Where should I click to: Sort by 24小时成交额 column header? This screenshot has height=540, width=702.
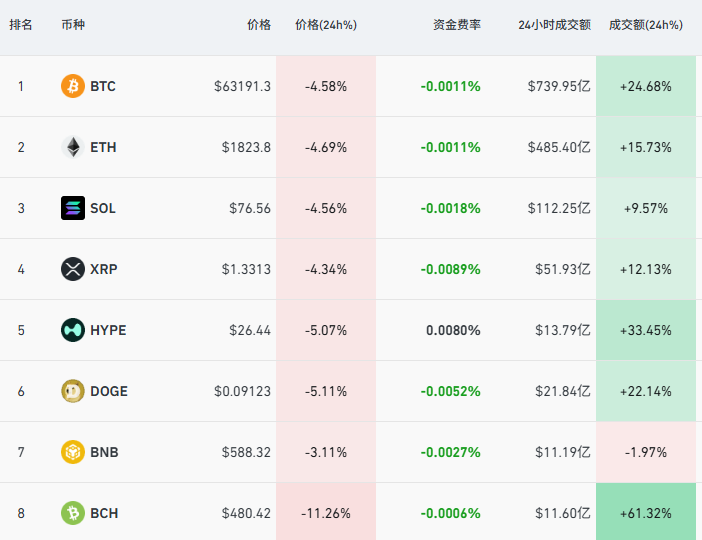(x=554, y=24)
